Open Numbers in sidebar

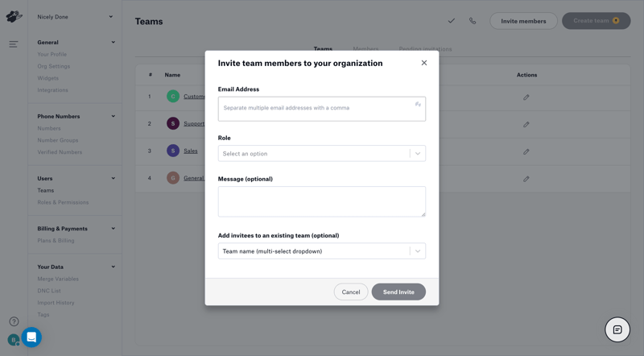pos(49,128)
